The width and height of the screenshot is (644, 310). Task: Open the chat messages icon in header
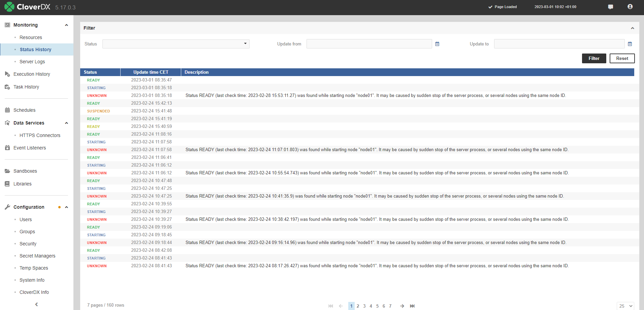point(610,7)
